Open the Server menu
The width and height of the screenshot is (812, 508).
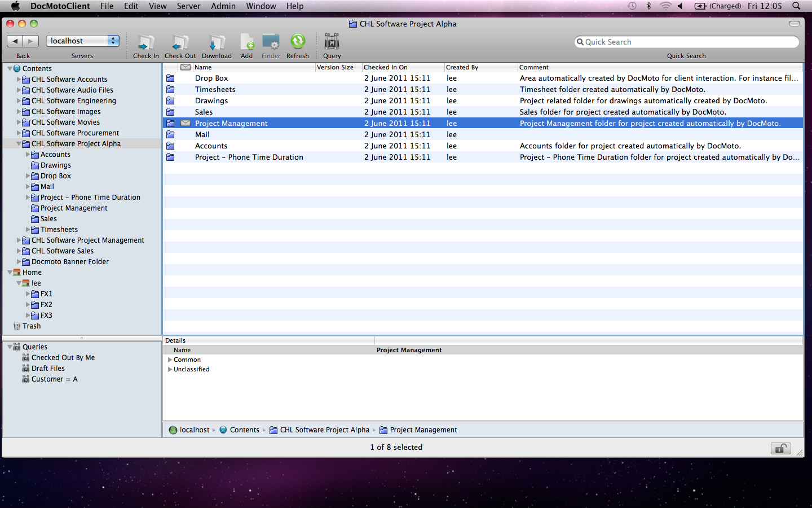click(x=188, y=6)
